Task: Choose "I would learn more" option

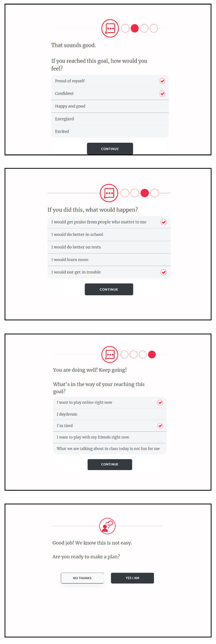Action: (109, 259)
